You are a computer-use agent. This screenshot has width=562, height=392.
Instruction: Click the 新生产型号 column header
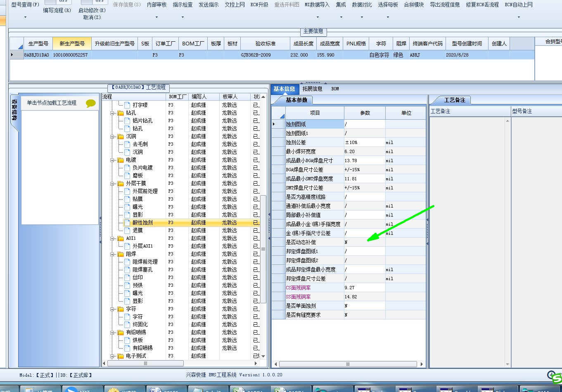click(72, 43)
